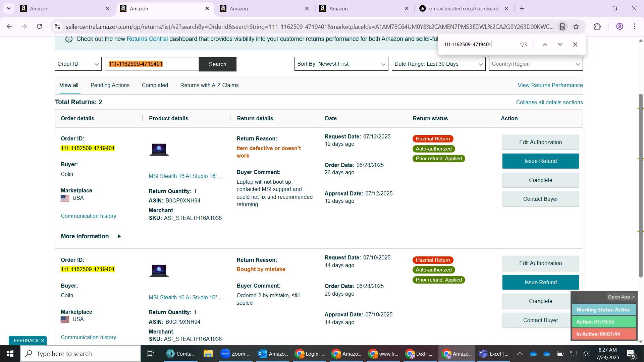Click Edit Authorization for Bought by mistake return
Screen dimensions: 644x362
540,263
